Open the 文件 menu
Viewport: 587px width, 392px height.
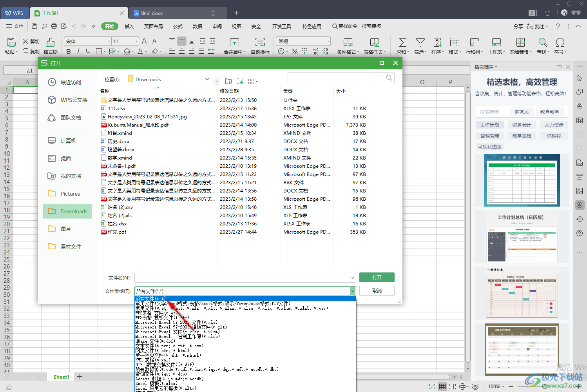[15, 26]
